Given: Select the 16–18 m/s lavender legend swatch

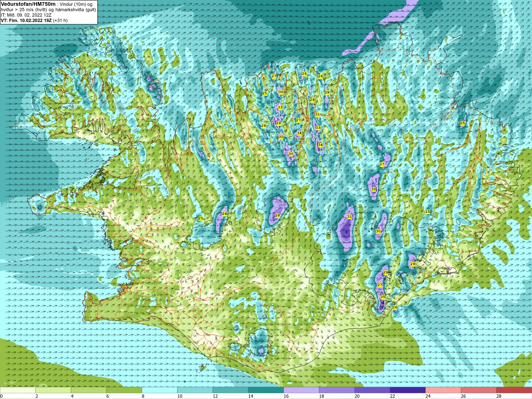Looking at the screenshot, I should tap(301, 390).
